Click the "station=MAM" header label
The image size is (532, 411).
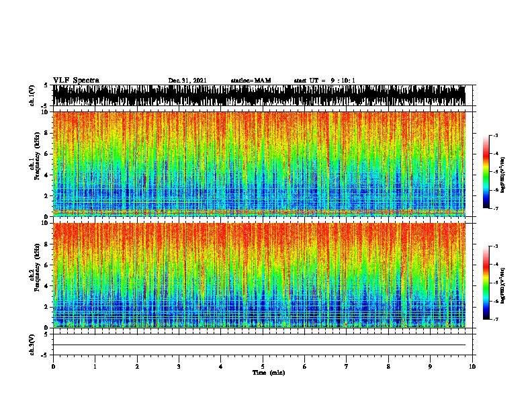click(251, 81)
